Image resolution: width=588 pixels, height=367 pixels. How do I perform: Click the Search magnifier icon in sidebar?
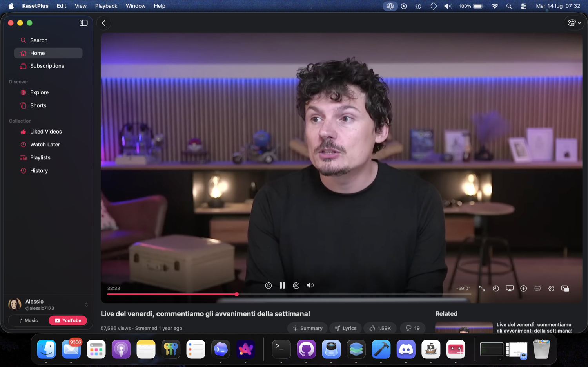click(x=23, y=40)
